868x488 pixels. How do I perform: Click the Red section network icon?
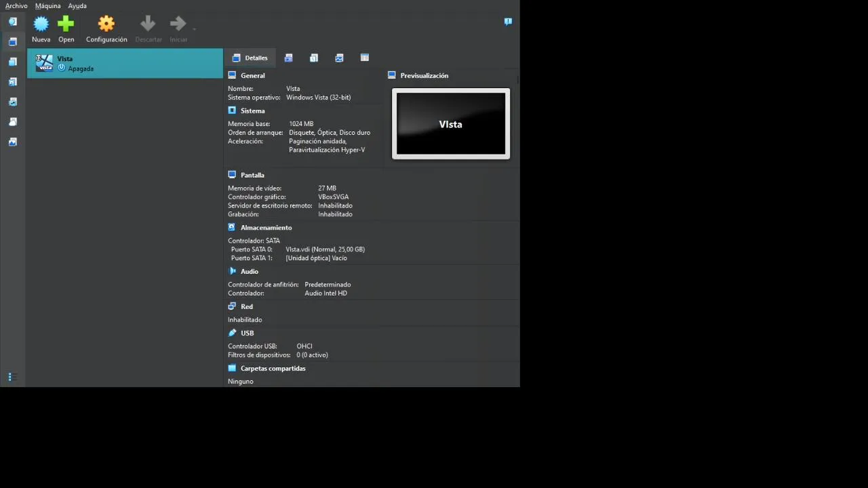(232, 306)
